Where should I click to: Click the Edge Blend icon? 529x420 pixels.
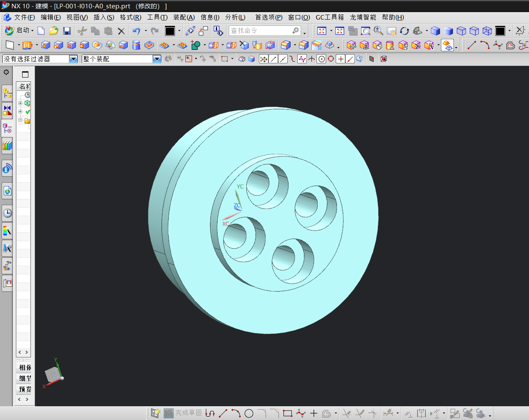(286, 45)
